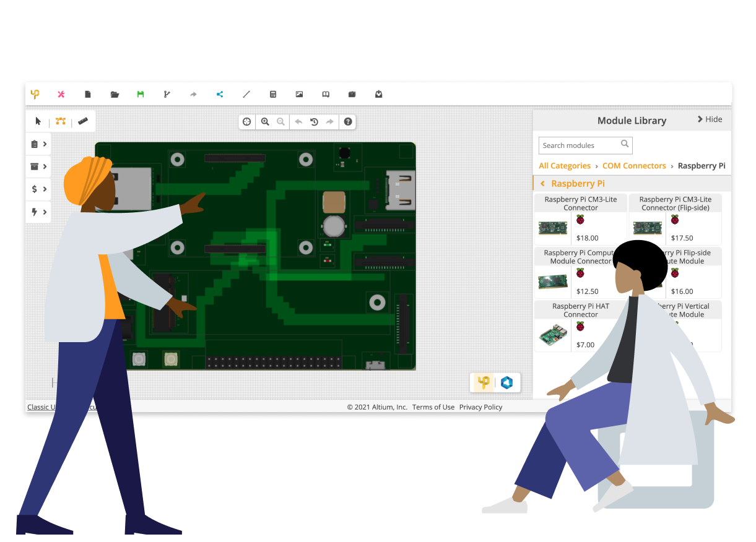
Task: Select the arrow pointer tool
Action: click(x=38, y=121)
